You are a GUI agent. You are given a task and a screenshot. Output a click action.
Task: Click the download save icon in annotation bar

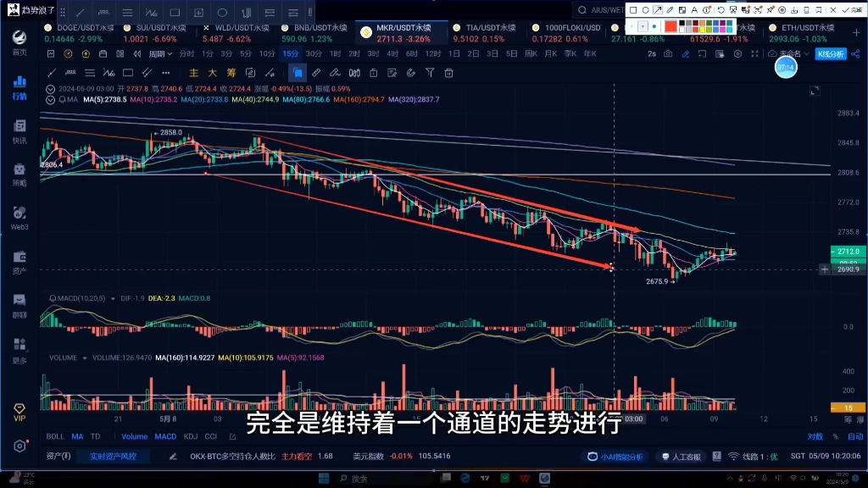[x=794, y=10]
